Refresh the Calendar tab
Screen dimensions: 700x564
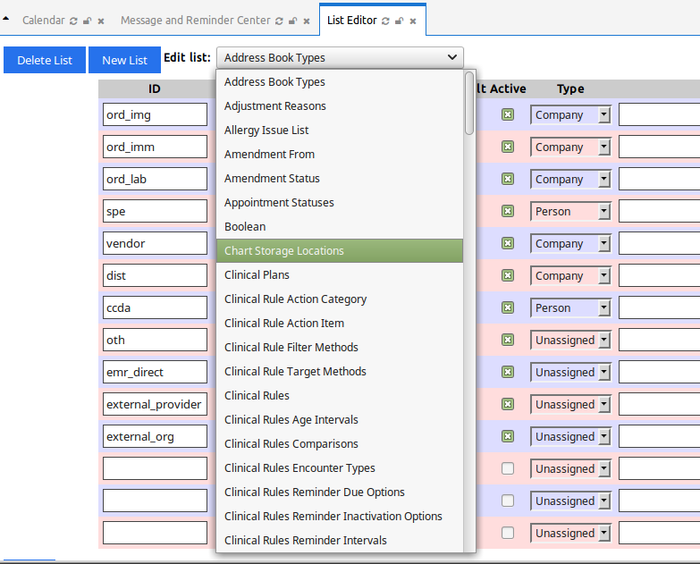(74, 21)
